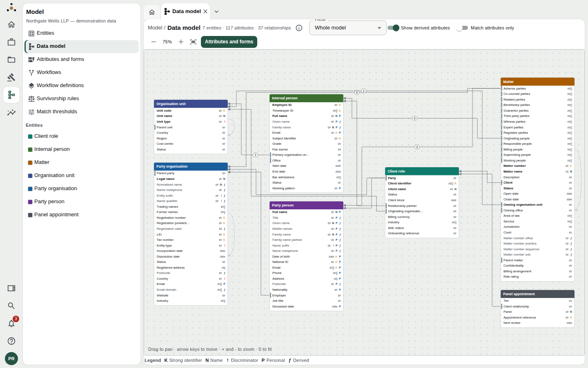Viewport: 588px width, 368px height.
Task: Go to Home in the left rail
Action: pyautogui.click(x=11, y=25)
